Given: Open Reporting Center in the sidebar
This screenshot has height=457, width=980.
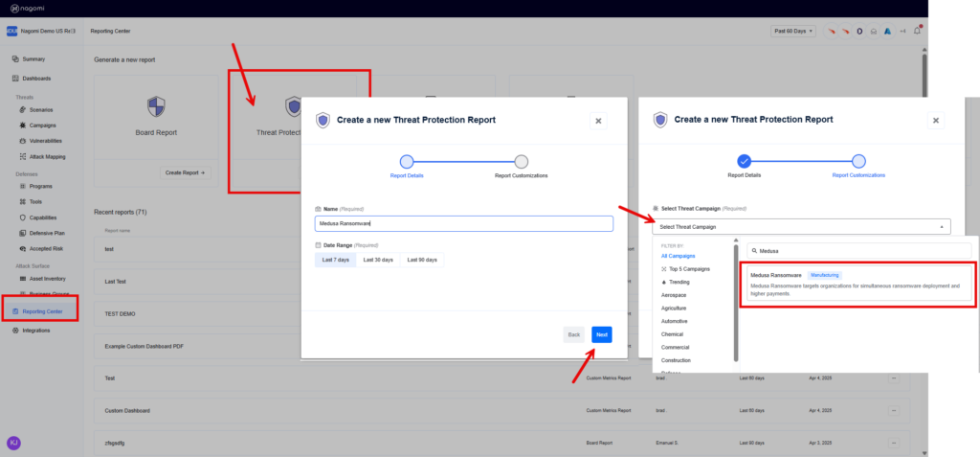Looking at the screenshot, I should click(41, 311).
